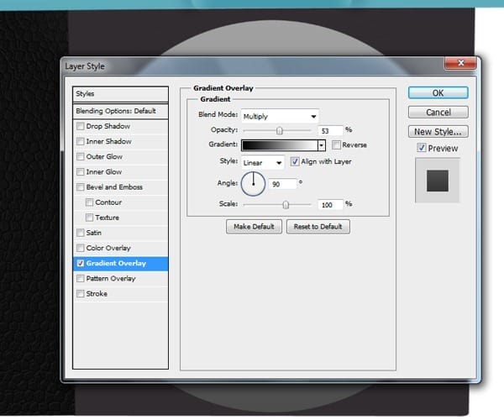Enable the Pattern Overlay checkbox

[81, 278]
